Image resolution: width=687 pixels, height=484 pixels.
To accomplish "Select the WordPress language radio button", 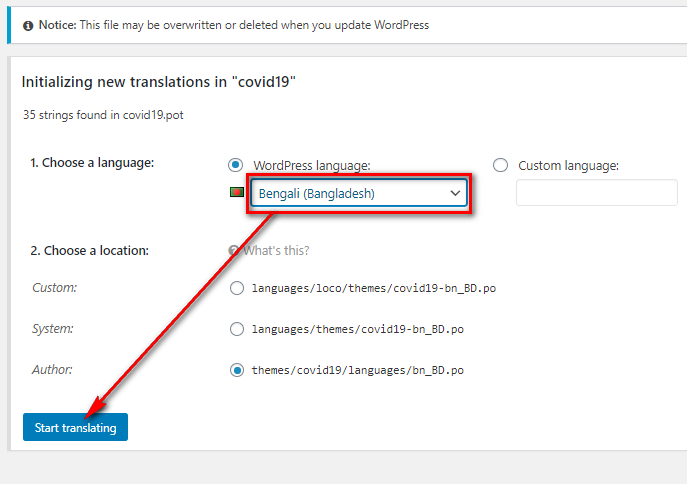I will click(x=236, y=165).
